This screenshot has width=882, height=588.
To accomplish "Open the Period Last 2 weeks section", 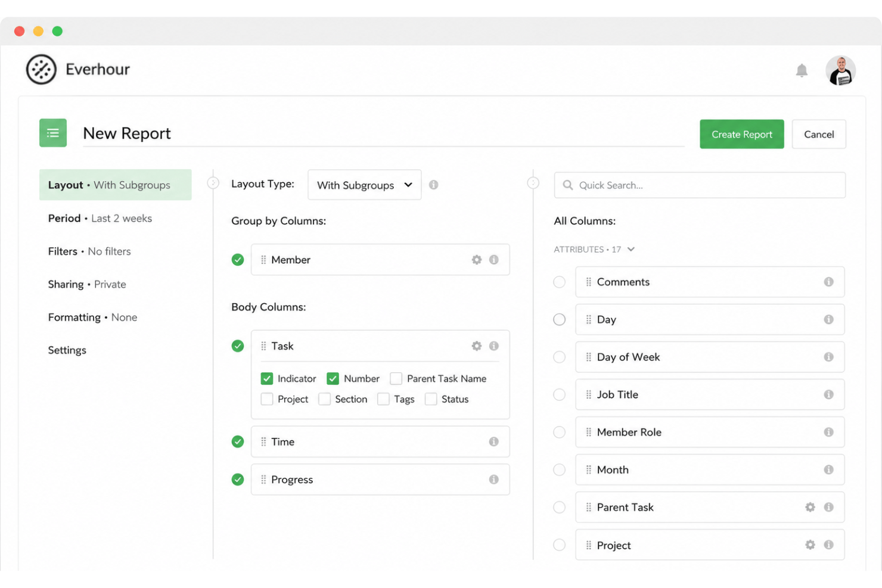I will click(x=100, y=218).
